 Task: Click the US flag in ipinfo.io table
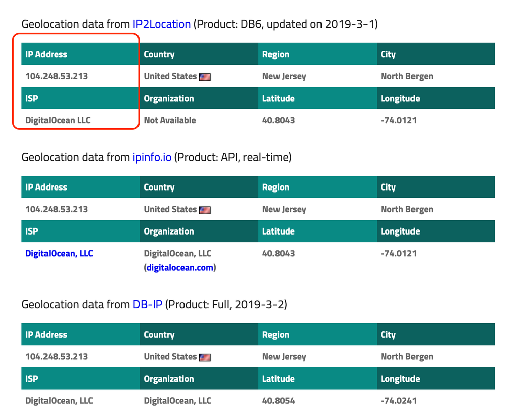coord(205,210)
